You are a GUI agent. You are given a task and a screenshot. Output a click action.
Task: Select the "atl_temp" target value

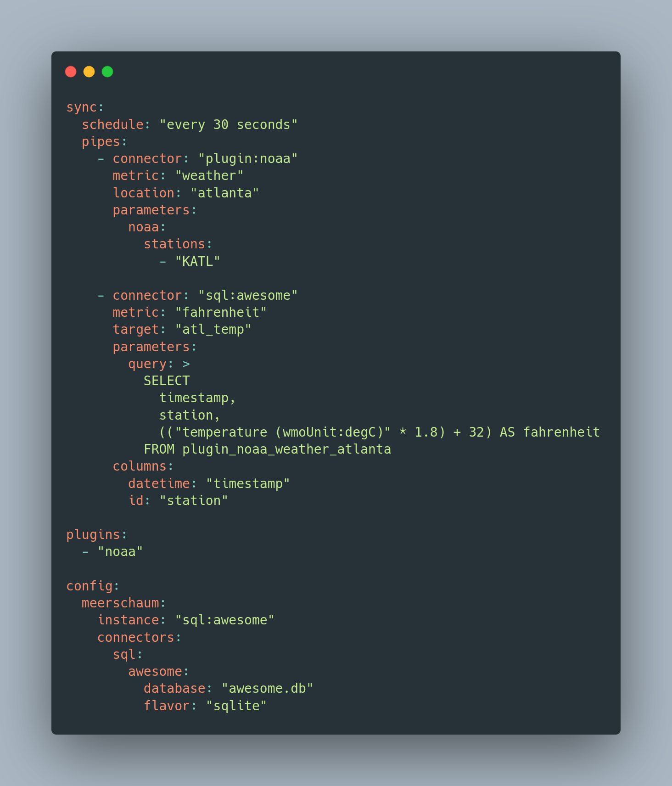(213, 330)
